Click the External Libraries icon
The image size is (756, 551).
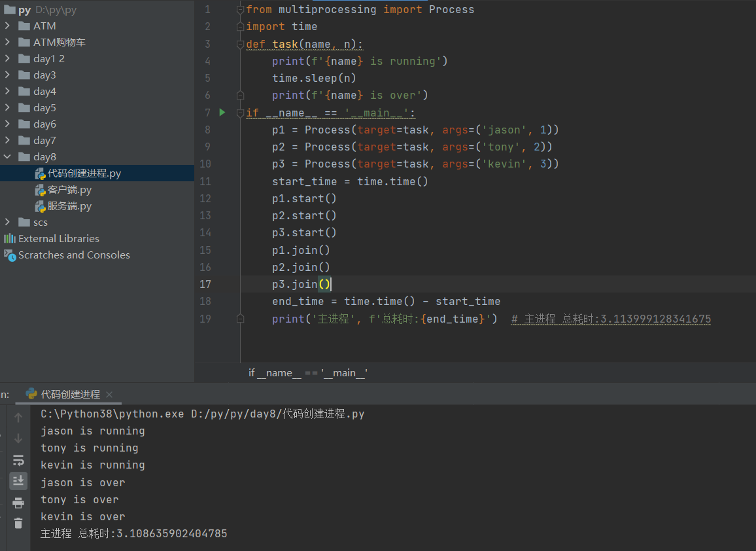[x=10, y=239]
